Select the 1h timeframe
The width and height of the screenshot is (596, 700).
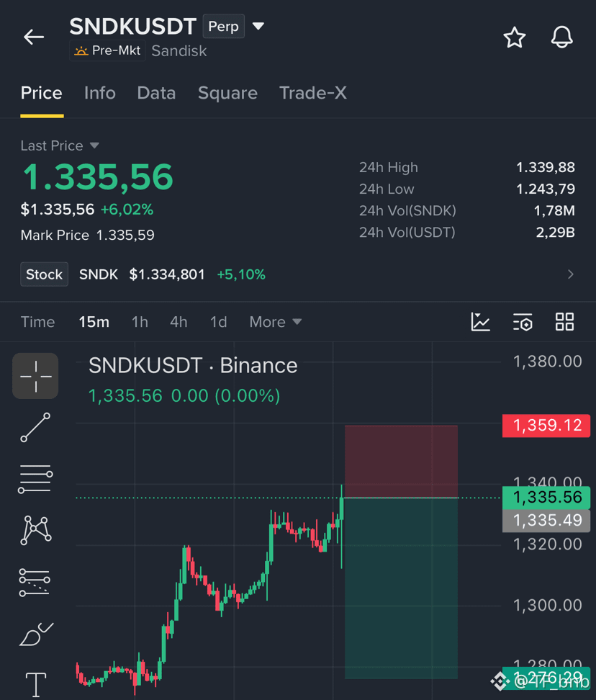tap(140, 322)
